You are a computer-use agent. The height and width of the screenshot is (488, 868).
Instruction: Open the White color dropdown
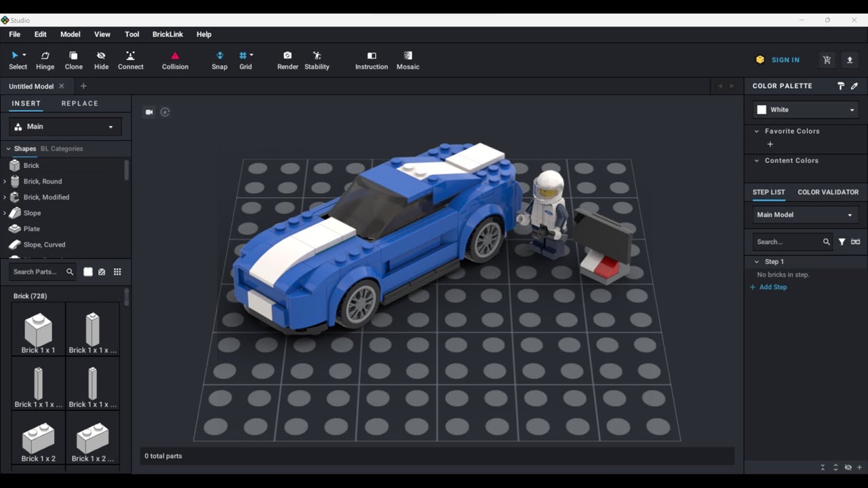(x=806, y=110)
